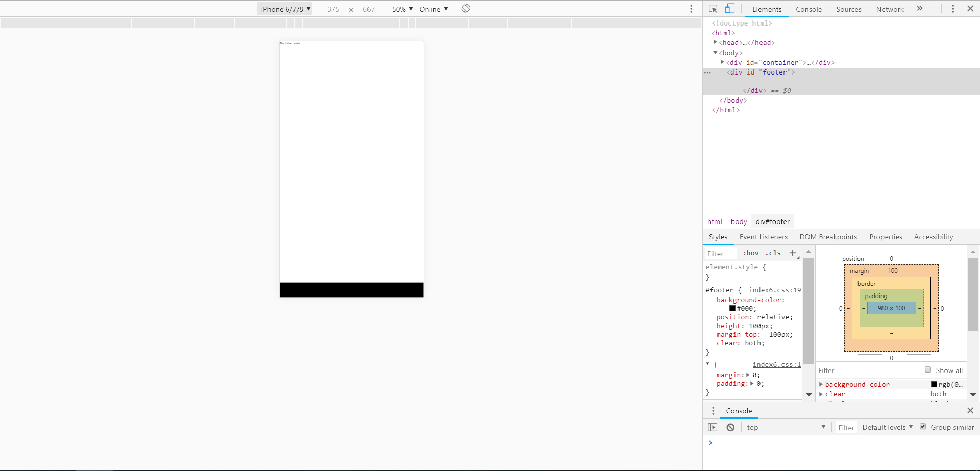The width and height of the screenshot is (980, 471).
Task: Create a new live expression
Action: pyautogui.click(x=713, y=427)
